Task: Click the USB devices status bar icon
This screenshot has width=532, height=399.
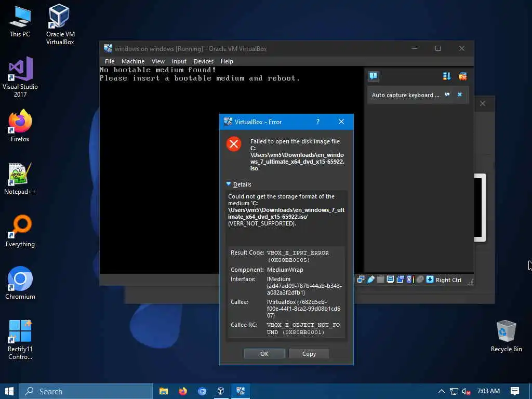Action: [x=371, y=279]
